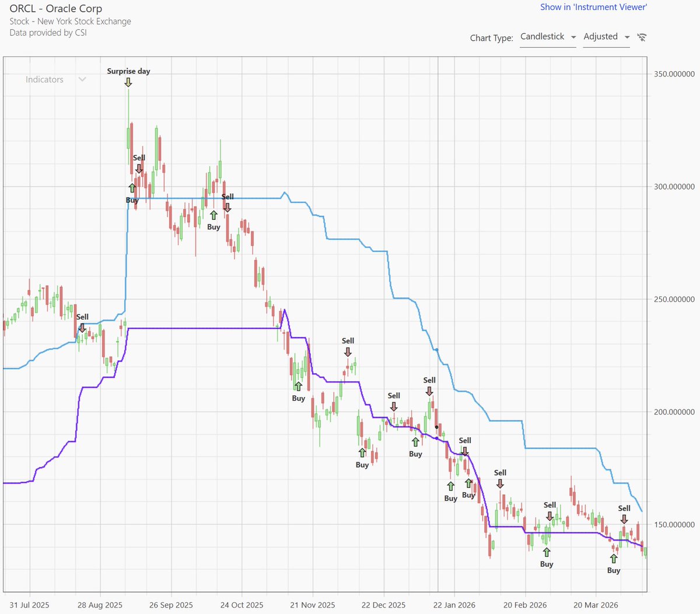This screenshot has width=700, height=614.
Task: Click the 350.000000 price axis label
Action: tap(674, 74)
